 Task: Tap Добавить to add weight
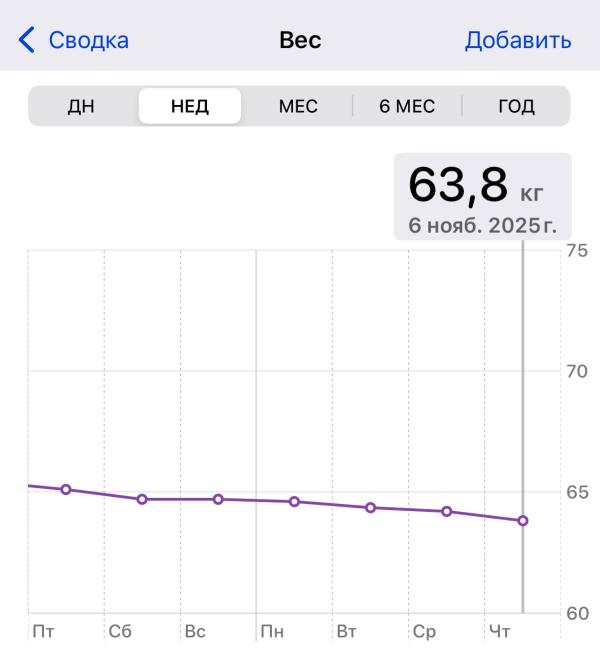pos(518,41)
